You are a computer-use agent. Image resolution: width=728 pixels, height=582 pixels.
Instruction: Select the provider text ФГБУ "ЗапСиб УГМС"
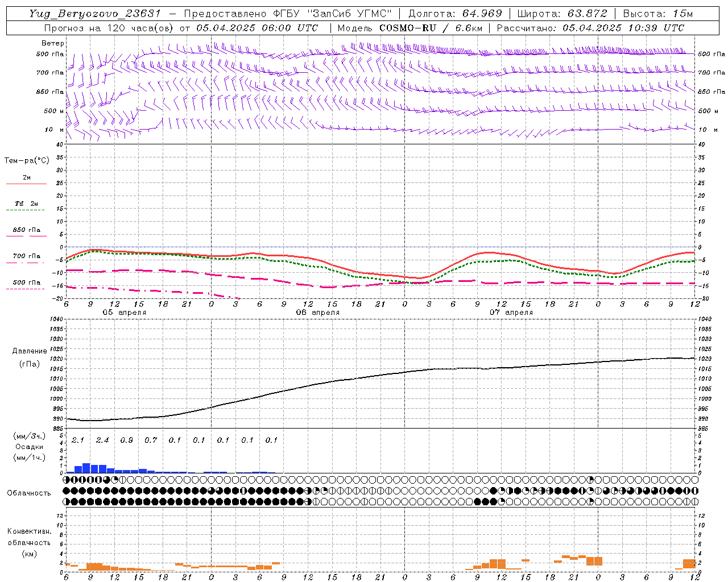pyautogui.click(x=333, y=14)
